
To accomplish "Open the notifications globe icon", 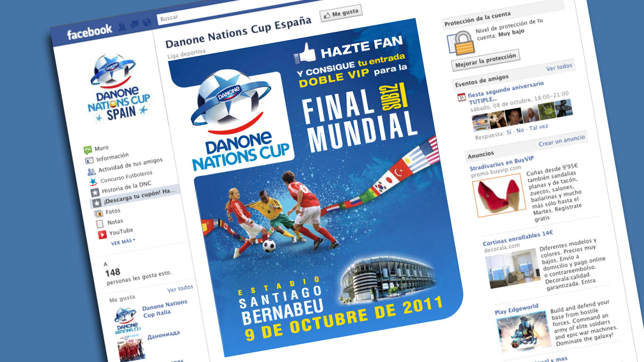I will coord(147,23).
